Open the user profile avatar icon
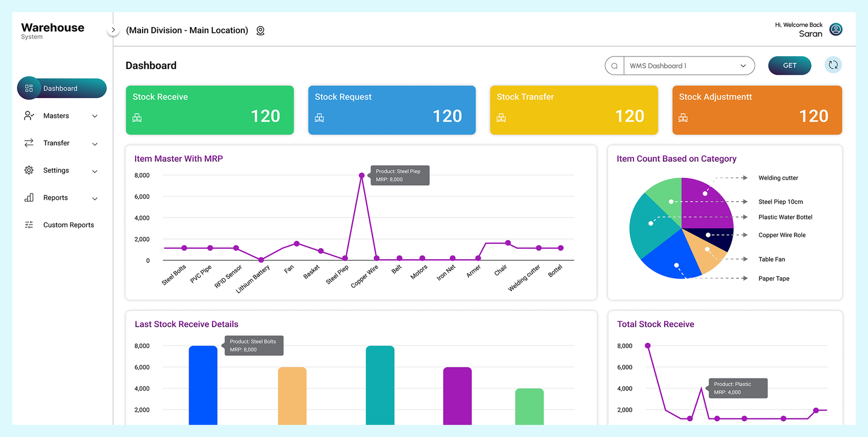868x437 pixels. pyautogui.click(x=836, y=29)
